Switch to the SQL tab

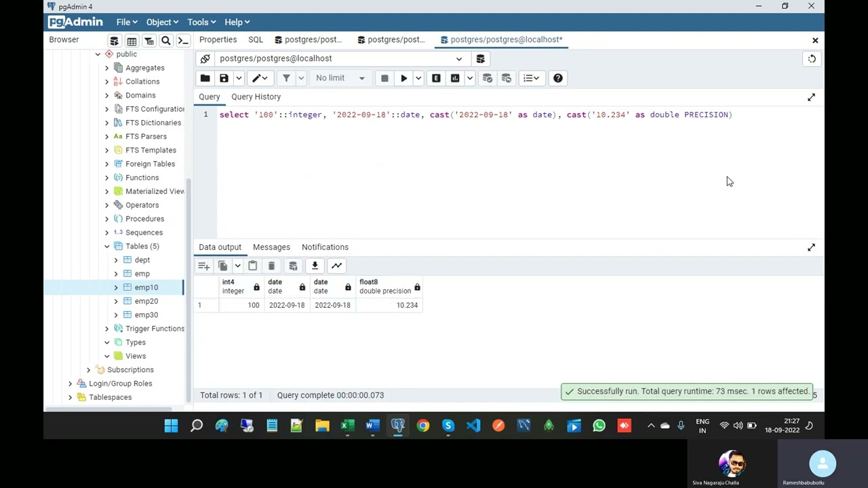(x=256, y=39)
